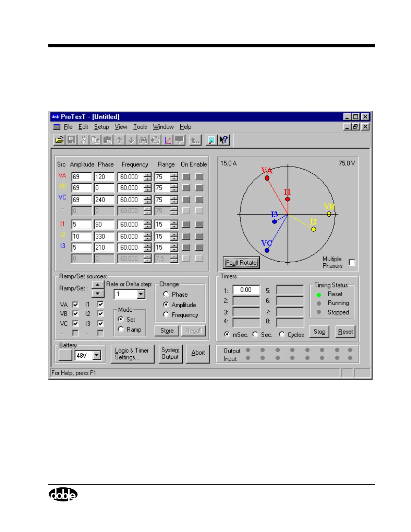Click the circuit loop toolbar icon
This screenshot has height=532, width=411.
click(x=155, y=140)
